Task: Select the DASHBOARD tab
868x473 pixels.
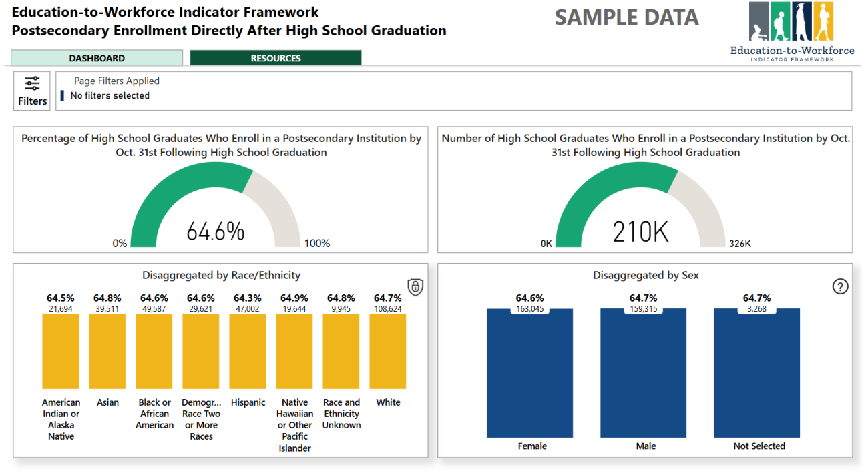Action: point(96,57)
